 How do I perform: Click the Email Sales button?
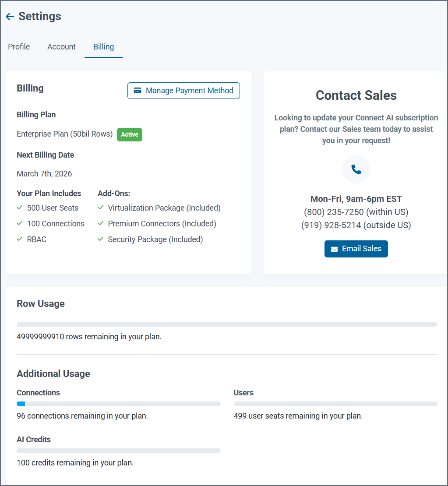356,249
